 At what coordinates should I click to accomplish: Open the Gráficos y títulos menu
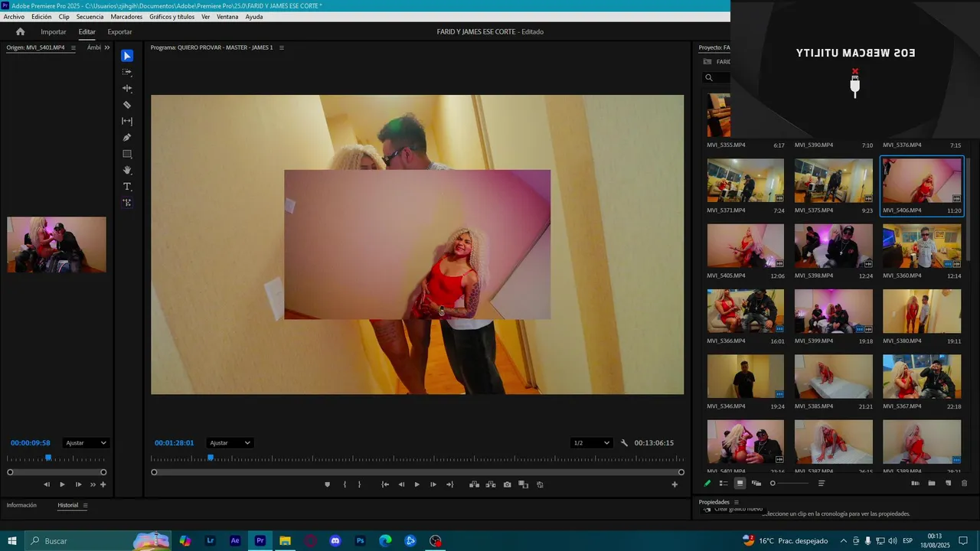point(171,17)
